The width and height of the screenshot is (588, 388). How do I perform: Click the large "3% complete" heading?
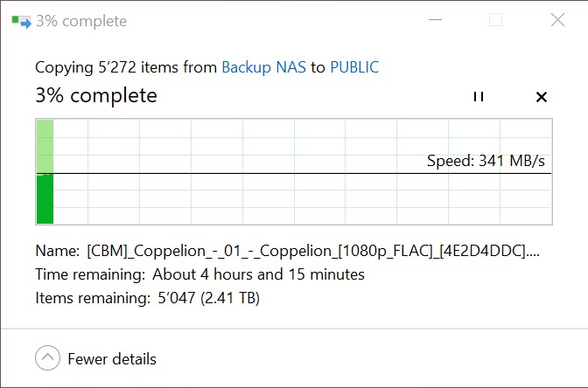tap(96, 96)
